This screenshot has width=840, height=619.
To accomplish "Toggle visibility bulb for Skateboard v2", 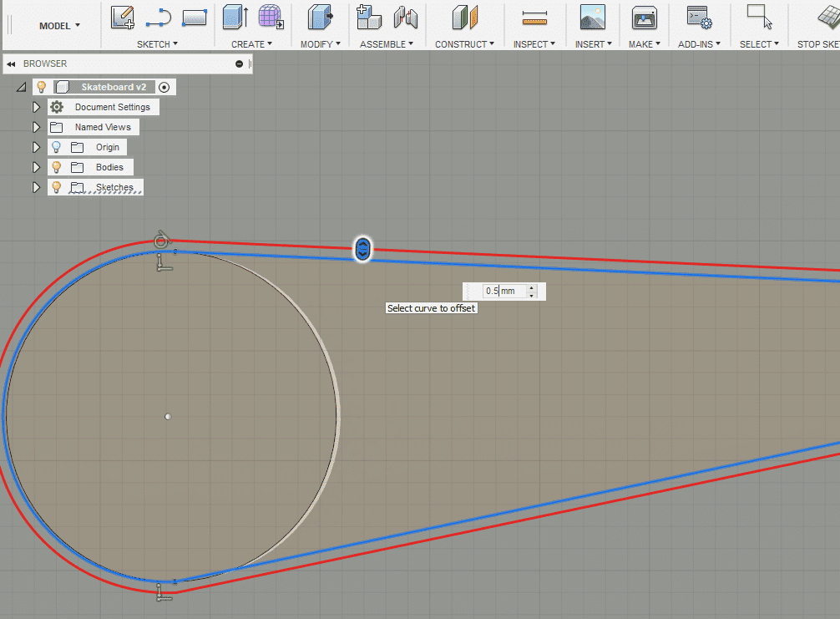I will (41, 87).
